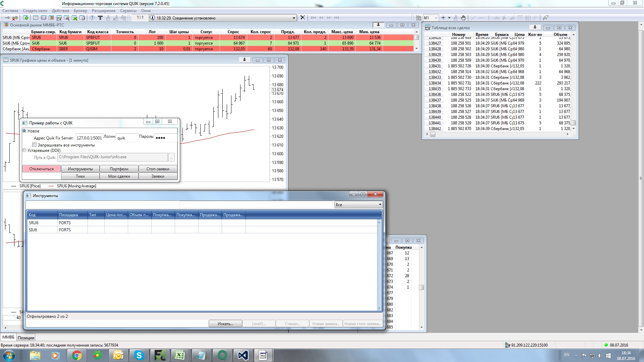Open the Действия menu
The width and height of the screenshot is (644, 362).
click(x=60, y=10)
